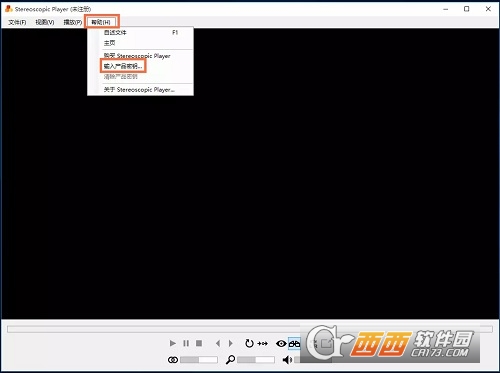Toggle the loop/repeat circular arrow icon
Image resolution: width=500 pixels, height=373 pixels.
[x=249, y=343]
